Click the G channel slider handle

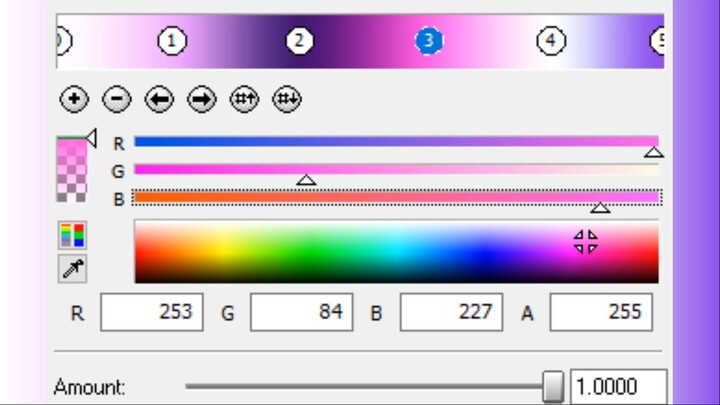click(x=307, y=180)
